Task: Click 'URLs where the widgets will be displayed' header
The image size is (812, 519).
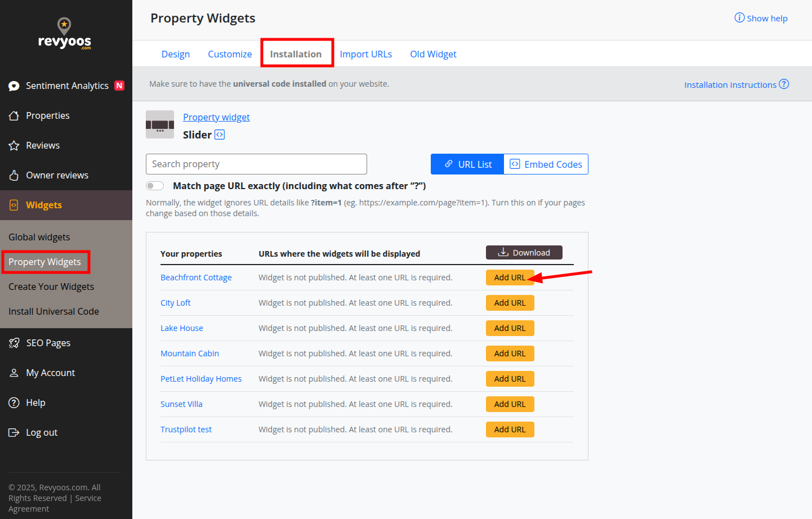Action: [x=340, y=254]
